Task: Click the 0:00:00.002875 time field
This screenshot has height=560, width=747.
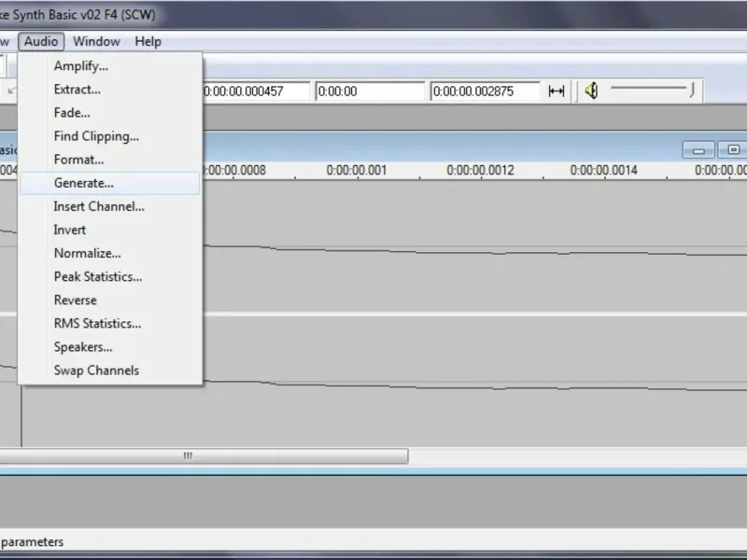Action: click(485, 91)
